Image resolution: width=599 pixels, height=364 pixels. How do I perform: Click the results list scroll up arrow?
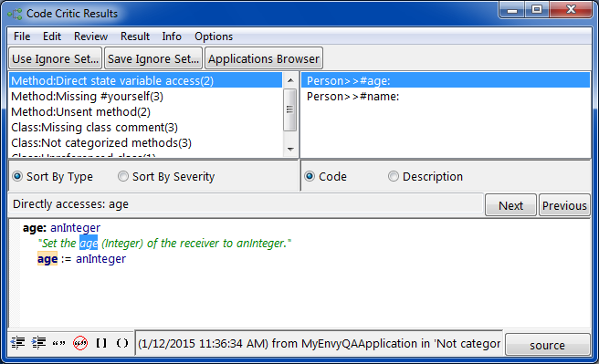[x=290, y=80]
